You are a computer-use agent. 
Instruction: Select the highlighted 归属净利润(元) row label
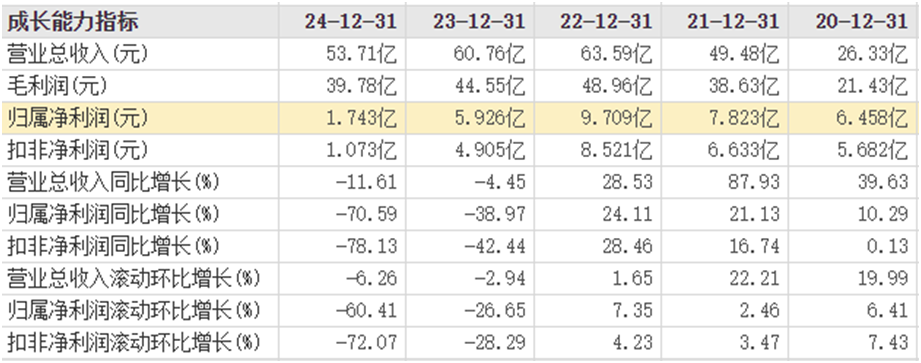[78, 119]
